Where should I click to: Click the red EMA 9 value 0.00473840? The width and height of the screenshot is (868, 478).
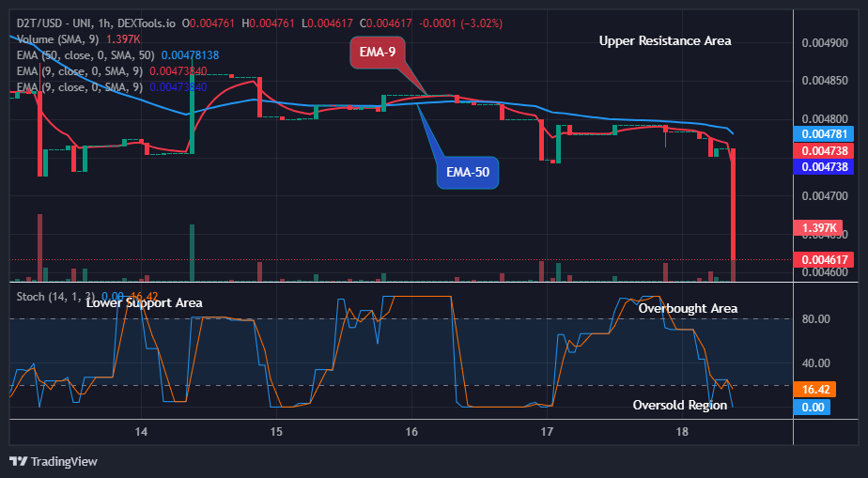[x=178, y=71]
